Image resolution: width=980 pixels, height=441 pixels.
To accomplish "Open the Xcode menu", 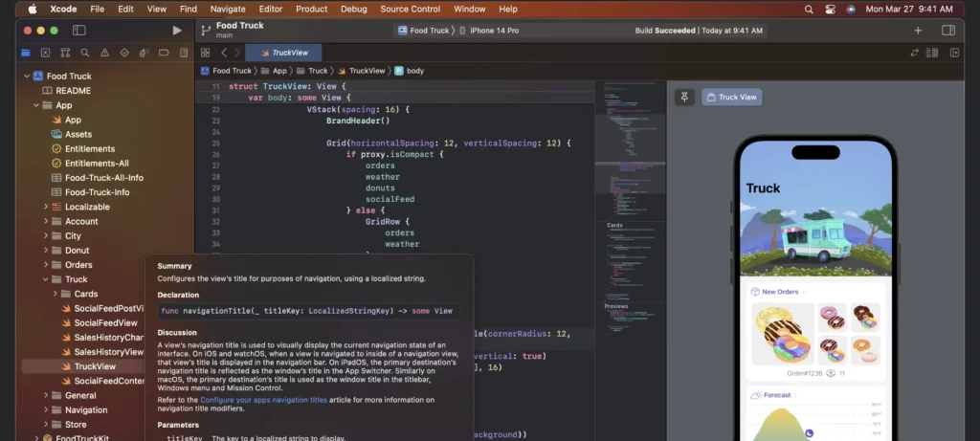I will (x=63, y=9).
